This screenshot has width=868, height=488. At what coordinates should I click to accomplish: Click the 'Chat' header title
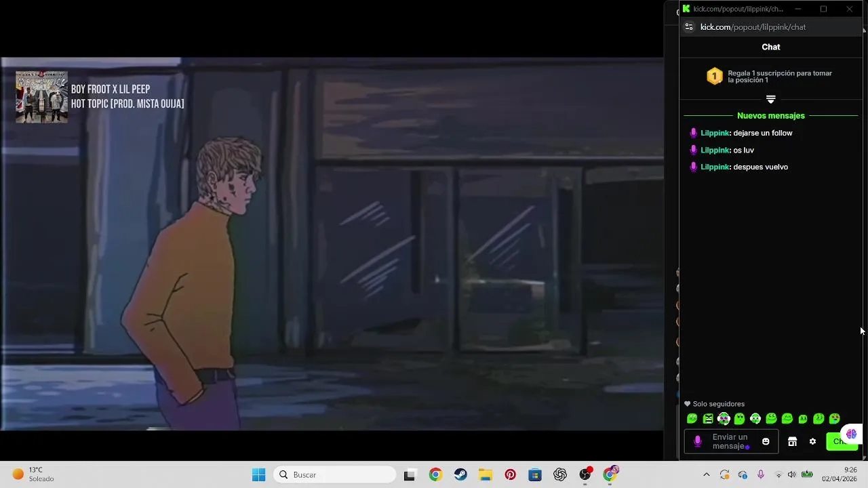pos(771,47)
